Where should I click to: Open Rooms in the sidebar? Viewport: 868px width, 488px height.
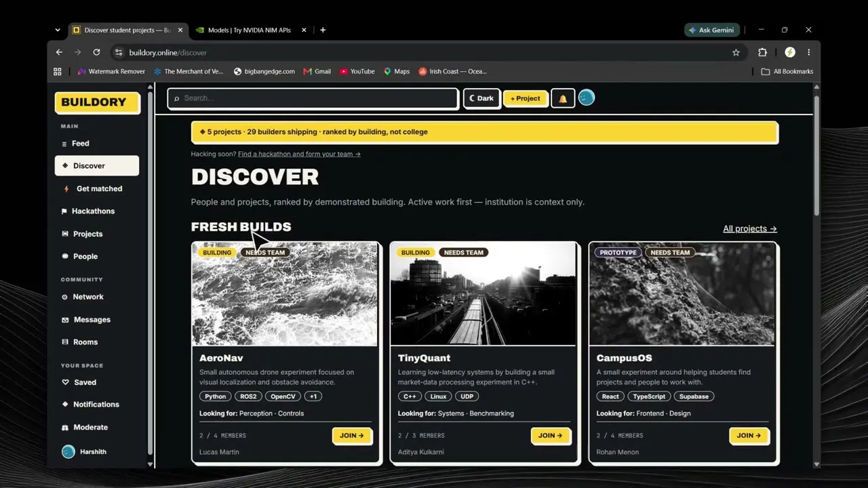click(97, 342)
